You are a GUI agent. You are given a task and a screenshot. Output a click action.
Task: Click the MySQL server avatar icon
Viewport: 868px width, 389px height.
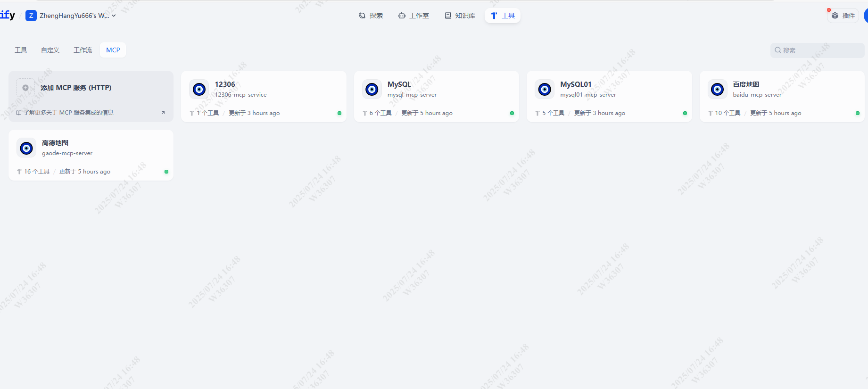tap(372, 89)
